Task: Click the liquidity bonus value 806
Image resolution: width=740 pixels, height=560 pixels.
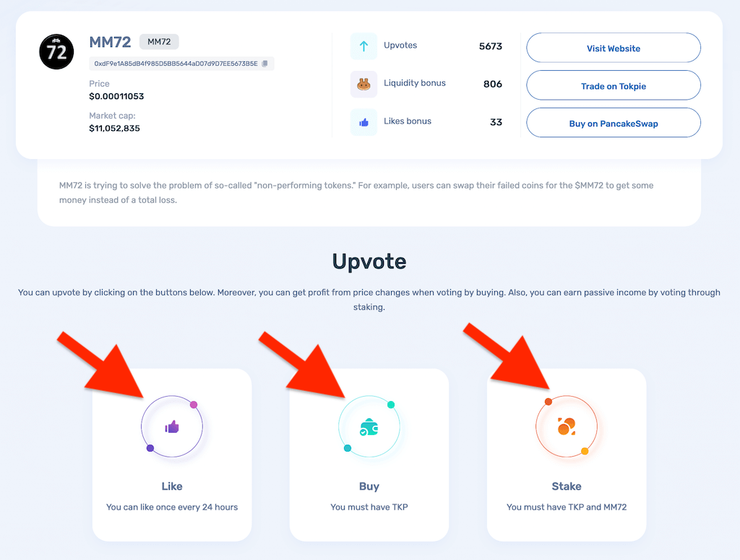Action: 492,84
